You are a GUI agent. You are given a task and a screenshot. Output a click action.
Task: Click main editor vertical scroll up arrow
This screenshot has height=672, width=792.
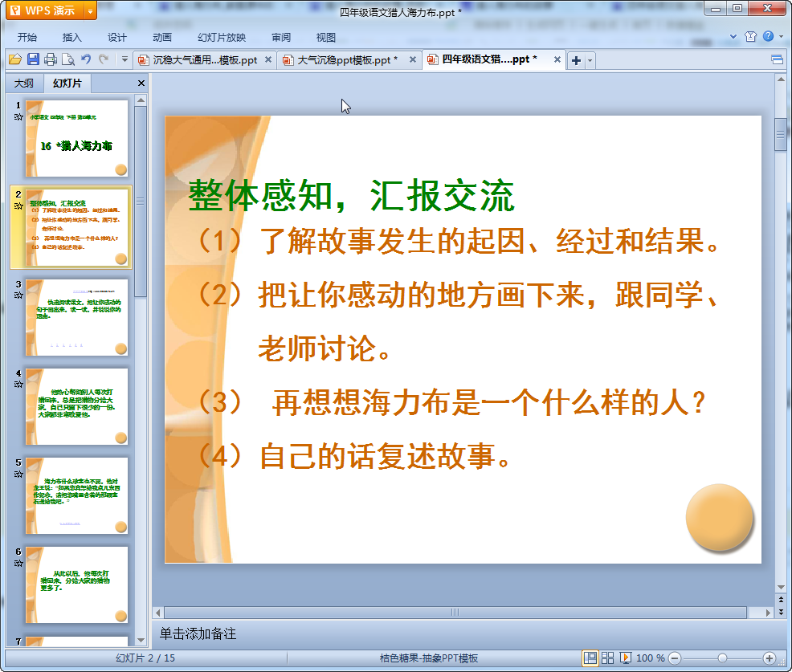(781, 79)
